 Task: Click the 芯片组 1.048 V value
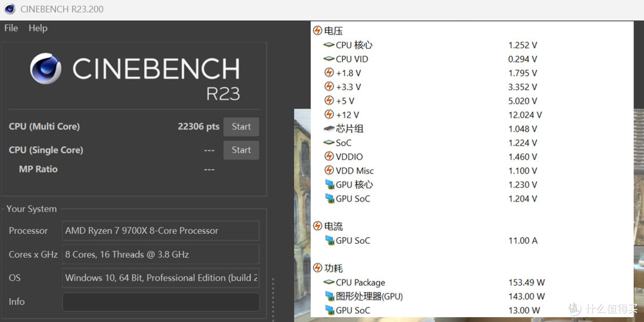coord(522,129)
